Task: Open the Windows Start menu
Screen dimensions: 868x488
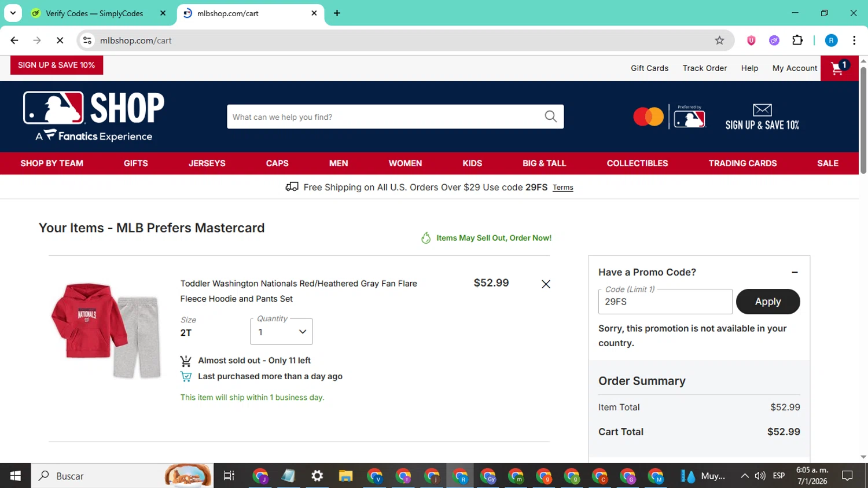Action: tap(16, 476)
